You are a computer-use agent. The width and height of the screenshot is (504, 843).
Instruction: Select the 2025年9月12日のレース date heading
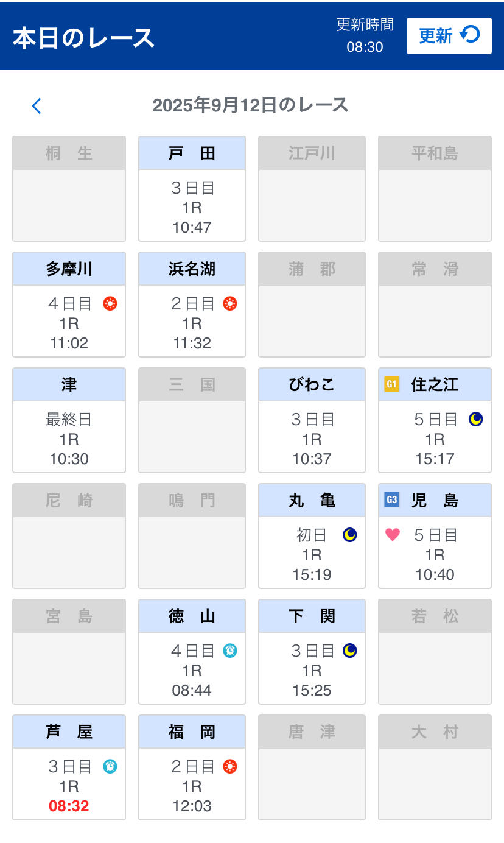tap(250, 105)
